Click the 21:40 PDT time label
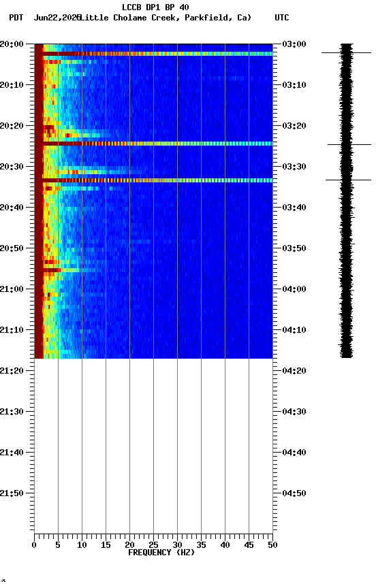 [x=12, y=453]
